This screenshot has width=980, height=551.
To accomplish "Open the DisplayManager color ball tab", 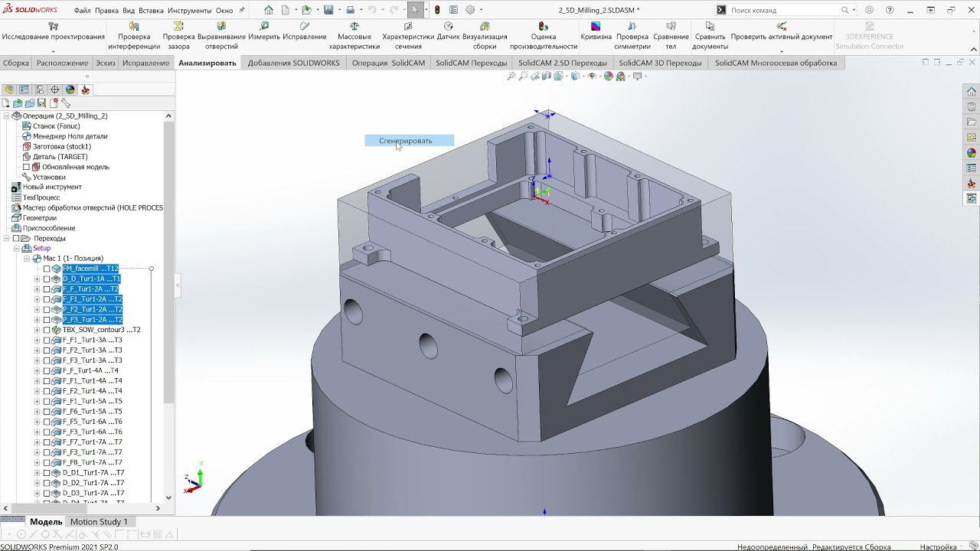I will pos(70,90).
